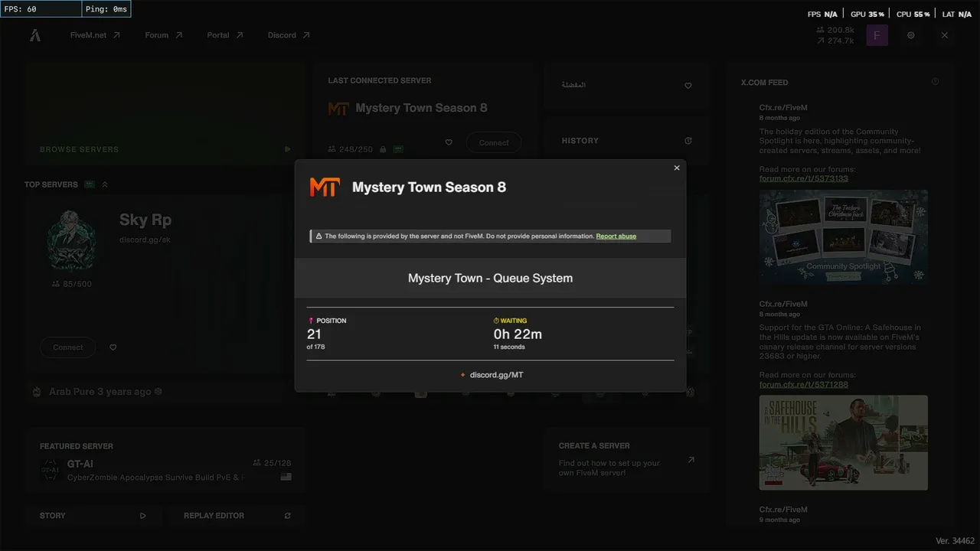
Task: Click the 200.8k players count
Action: 835,31
